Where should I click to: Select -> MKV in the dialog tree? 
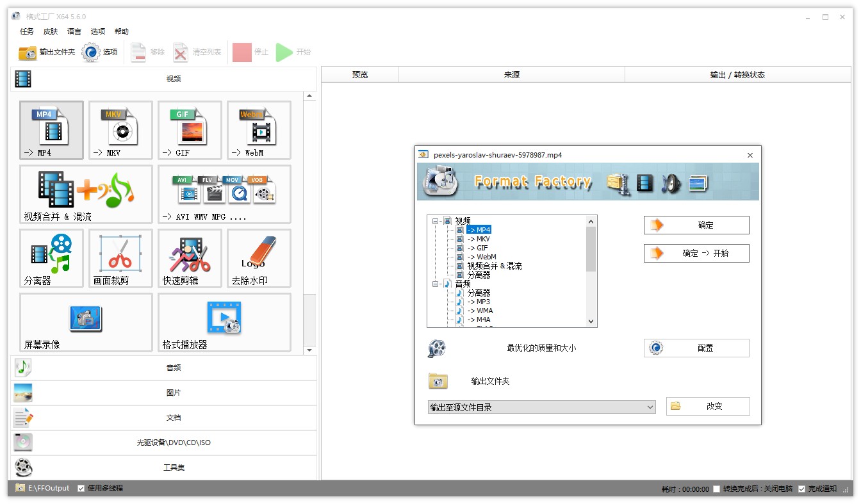pos(479,239)
